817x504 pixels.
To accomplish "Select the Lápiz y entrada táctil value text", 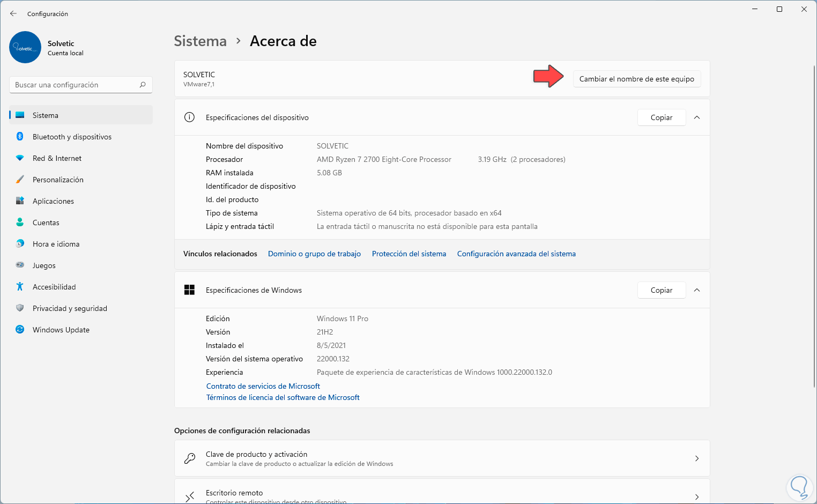I will [427, 226].
